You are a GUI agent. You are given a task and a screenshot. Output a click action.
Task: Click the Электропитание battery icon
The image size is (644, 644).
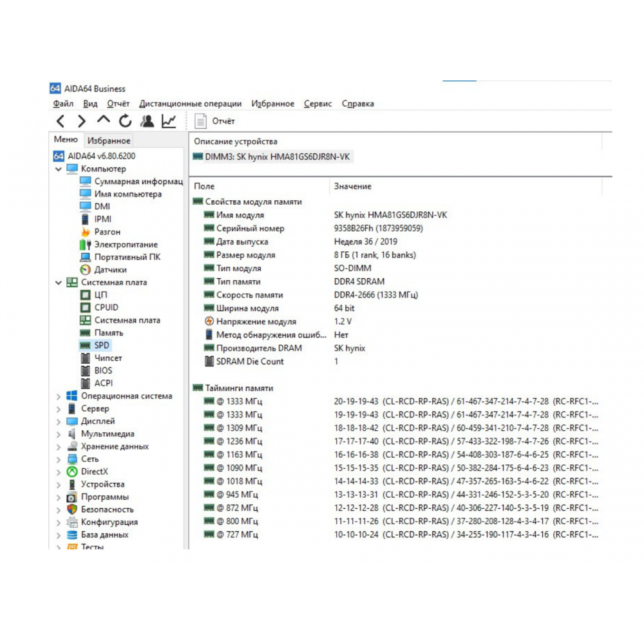(x=86, y=244)
